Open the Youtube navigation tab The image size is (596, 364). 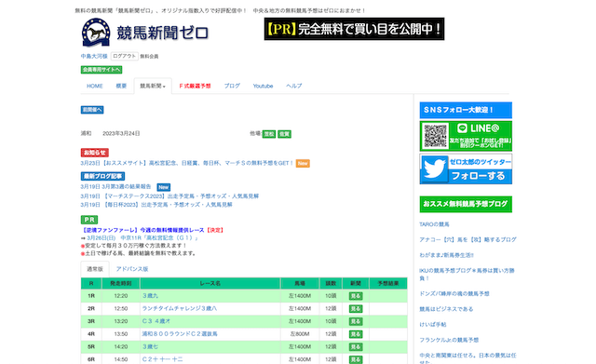[263, 86]
